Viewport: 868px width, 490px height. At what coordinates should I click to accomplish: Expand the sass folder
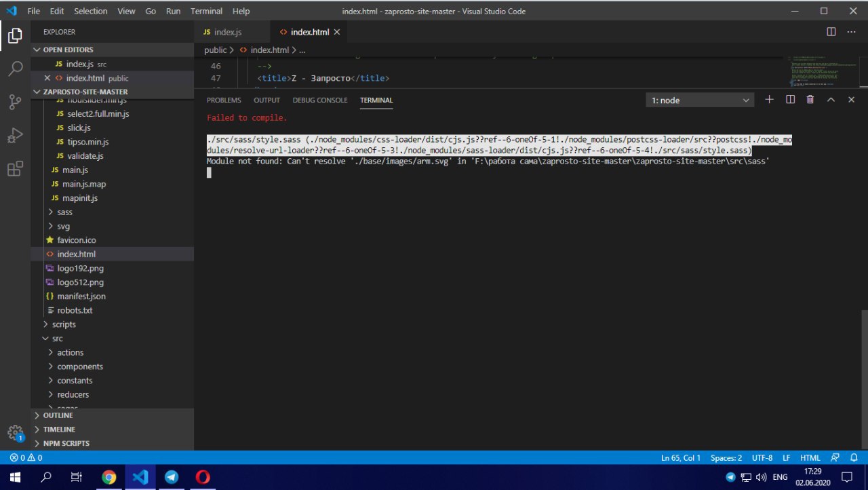coord(112,212)
